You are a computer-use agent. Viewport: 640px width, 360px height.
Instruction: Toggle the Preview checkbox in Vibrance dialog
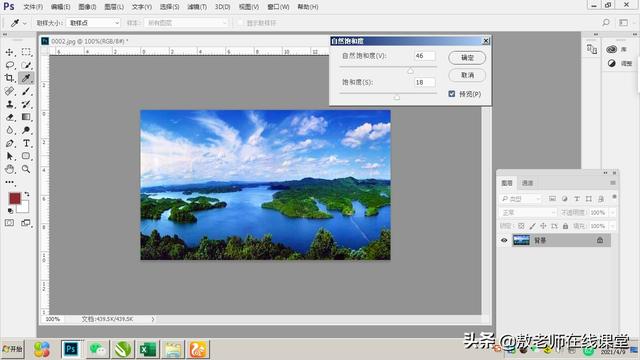point(451,94)
